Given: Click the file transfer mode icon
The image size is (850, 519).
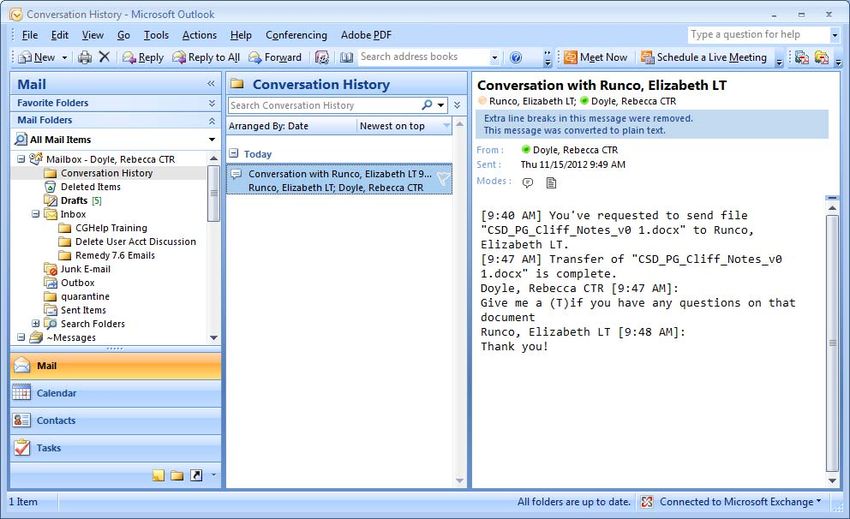Looking at the screenshot, I should [x=551, y=183].
